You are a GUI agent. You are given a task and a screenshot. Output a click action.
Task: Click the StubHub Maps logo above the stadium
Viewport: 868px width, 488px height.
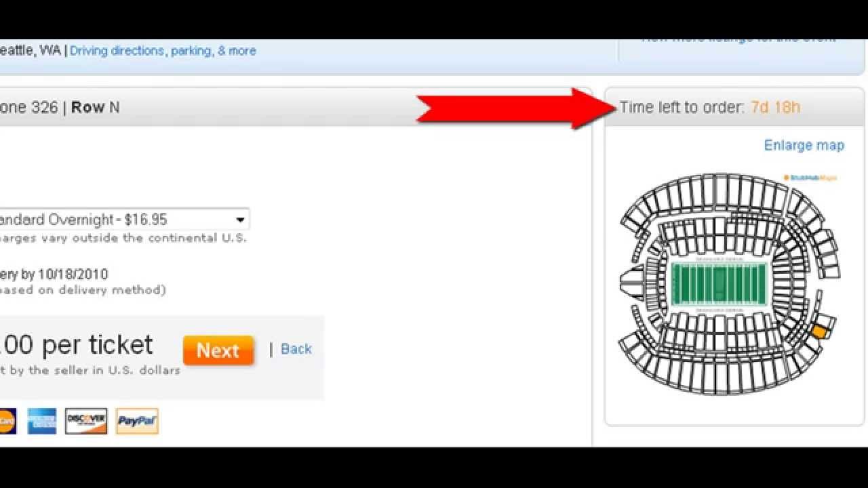(x=810, y=178)
